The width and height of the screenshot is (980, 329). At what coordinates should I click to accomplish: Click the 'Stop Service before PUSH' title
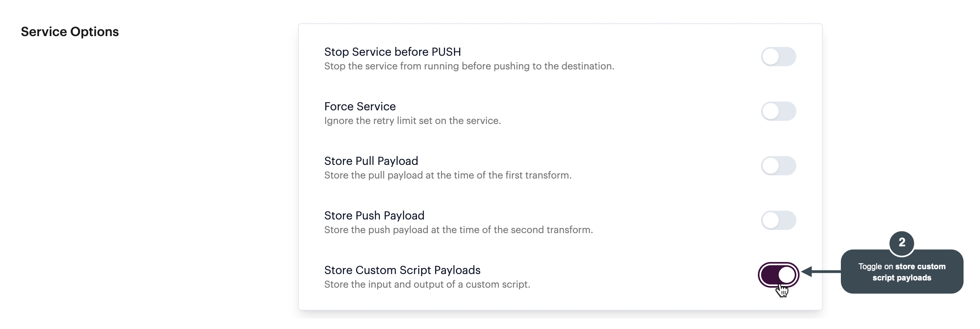click(x=392, y=52)
